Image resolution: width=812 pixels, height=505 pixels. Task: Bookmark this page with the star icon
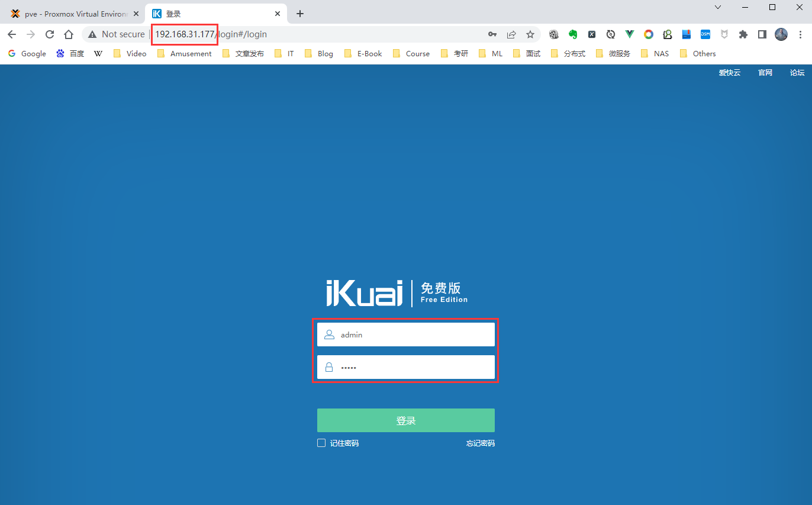pyautogui.click(x=530, y=34)
